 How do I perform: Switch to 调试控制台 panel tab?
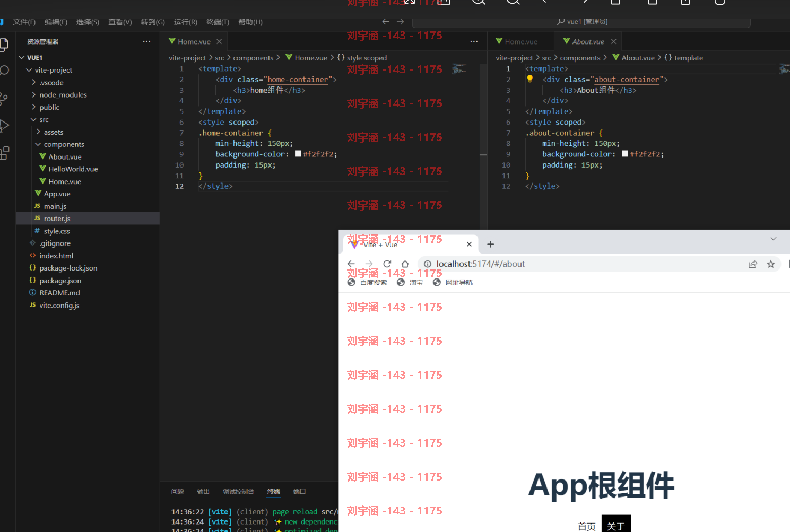[238, 492]
